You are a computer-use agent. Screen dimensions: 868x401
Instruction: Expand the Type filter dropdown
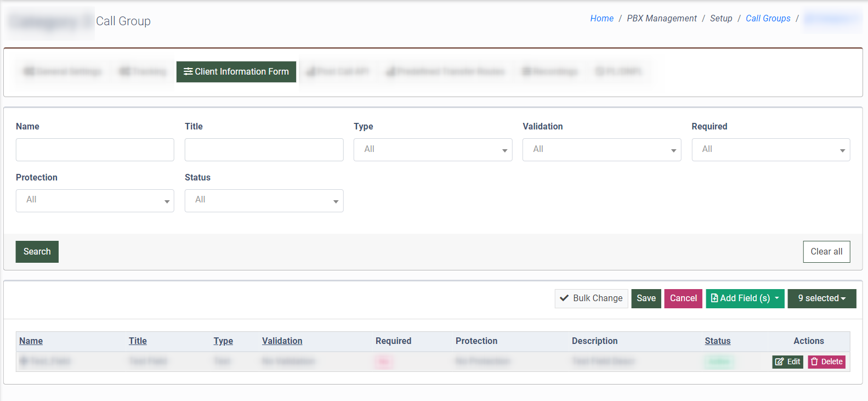(433, 150)
